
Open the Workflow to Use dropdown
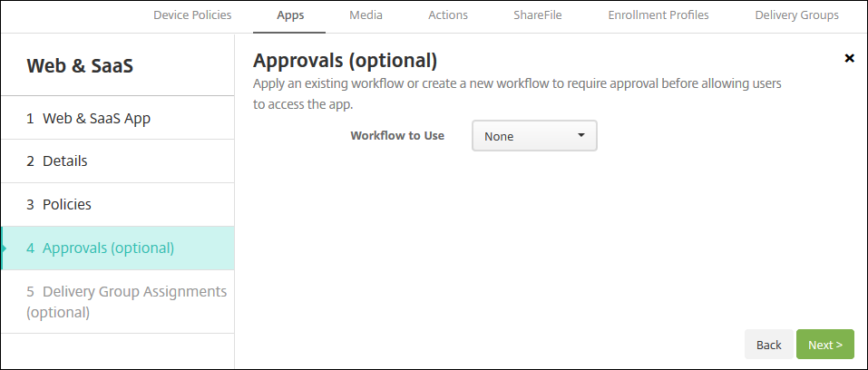pyautogui.click(x=534, y=136)
